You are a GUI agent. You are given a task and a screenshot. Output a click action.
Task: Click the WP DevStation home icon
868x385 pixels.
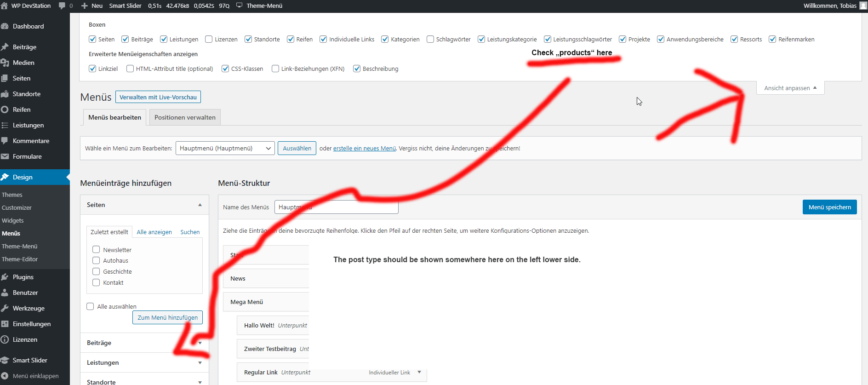(x=4, y=6)
